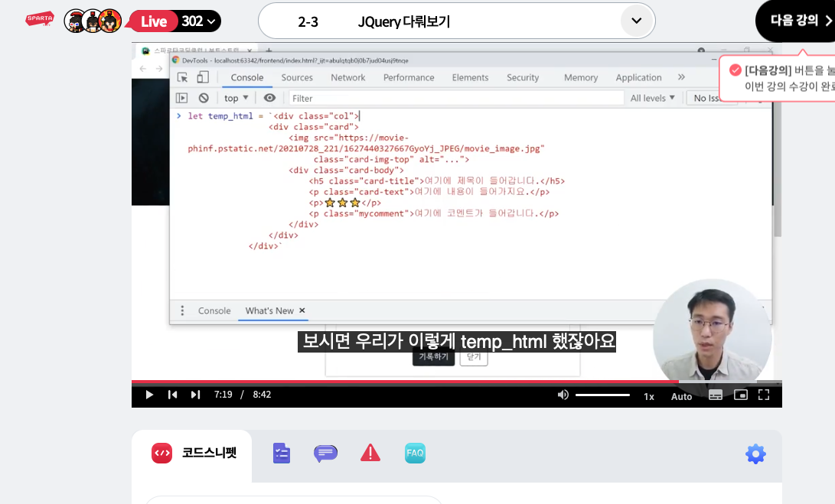
Task: Click the browser back arrow in video
Action: click(x=142, y=69)
